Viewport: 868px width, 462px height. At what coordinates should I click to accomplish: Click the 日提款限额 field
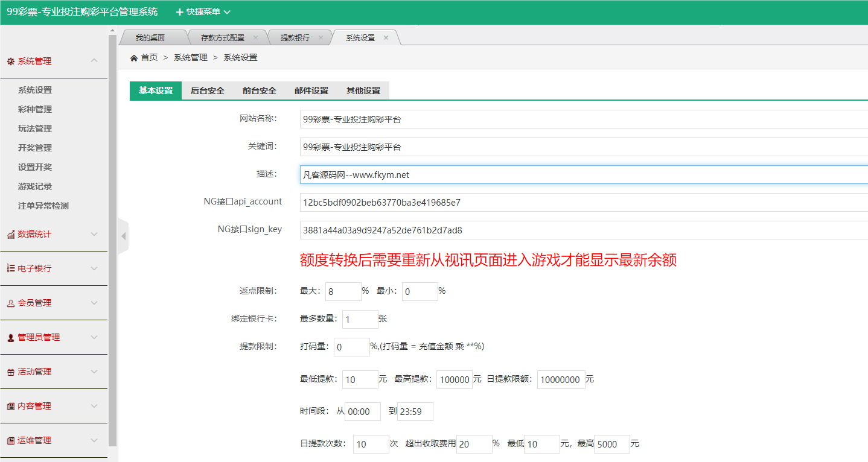[561, 380]
